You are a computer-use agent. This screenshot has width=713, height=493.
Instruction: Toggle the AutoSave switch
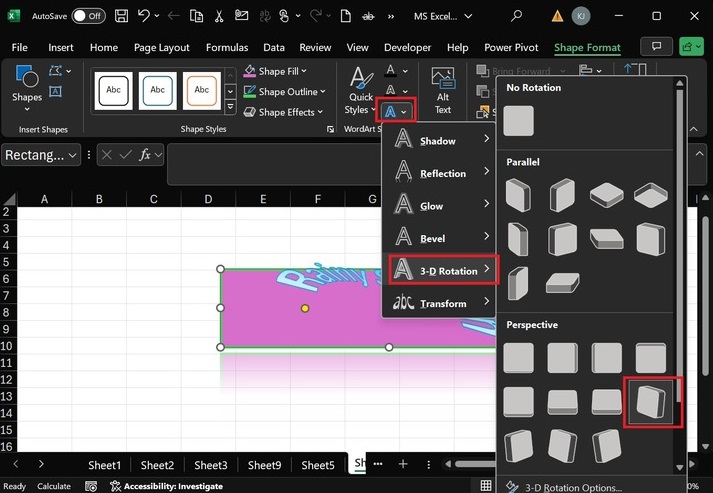pos(88,16)
